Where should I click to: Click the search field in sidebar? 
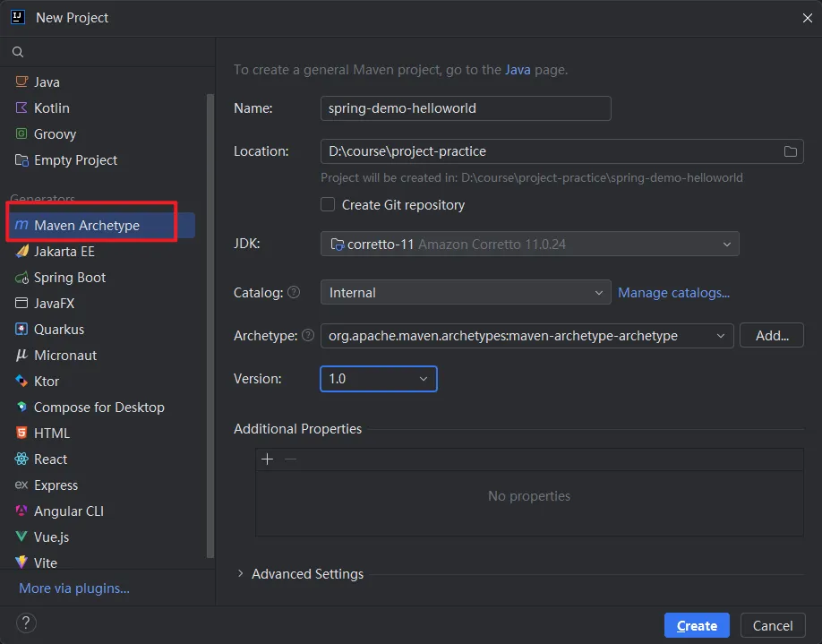[107, 52]
